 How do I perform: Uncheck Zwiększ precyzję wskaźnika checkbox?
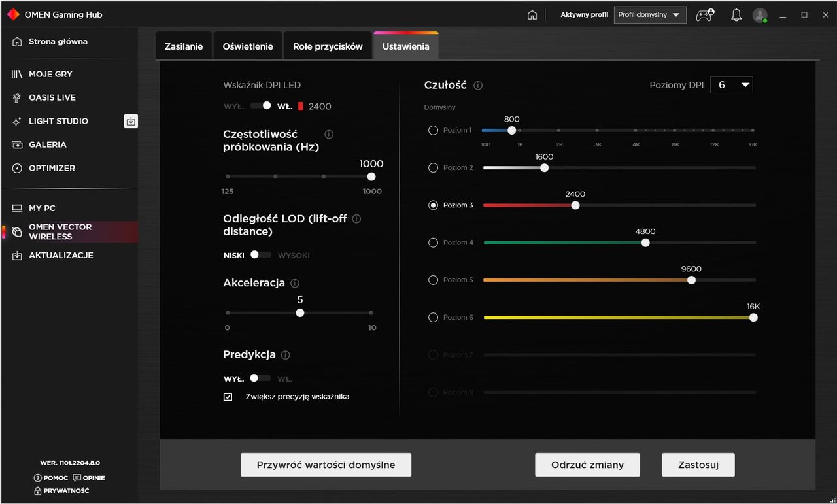click(228, 397)
